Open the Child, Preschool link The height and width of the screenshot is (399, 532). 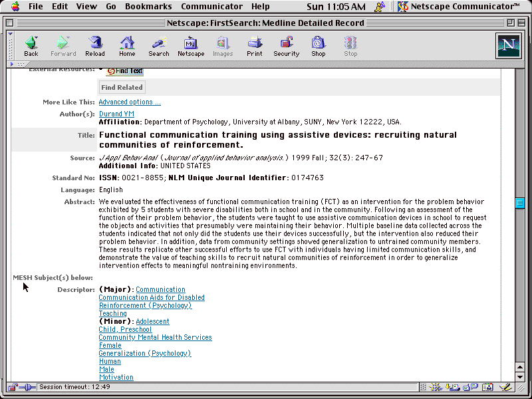[x=125, y=329]
